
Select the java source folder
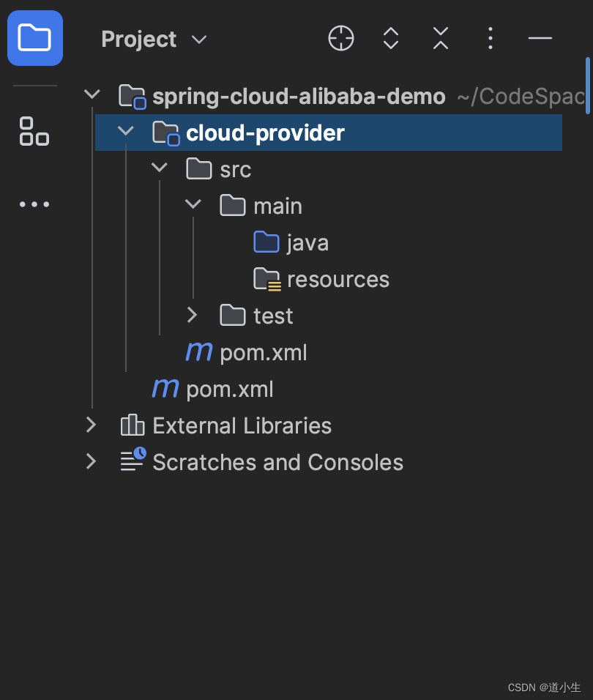point(307,242)
